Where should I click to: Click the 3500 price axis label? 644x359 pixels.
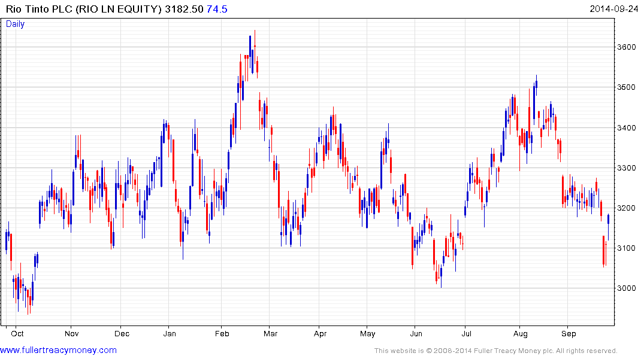627,87
